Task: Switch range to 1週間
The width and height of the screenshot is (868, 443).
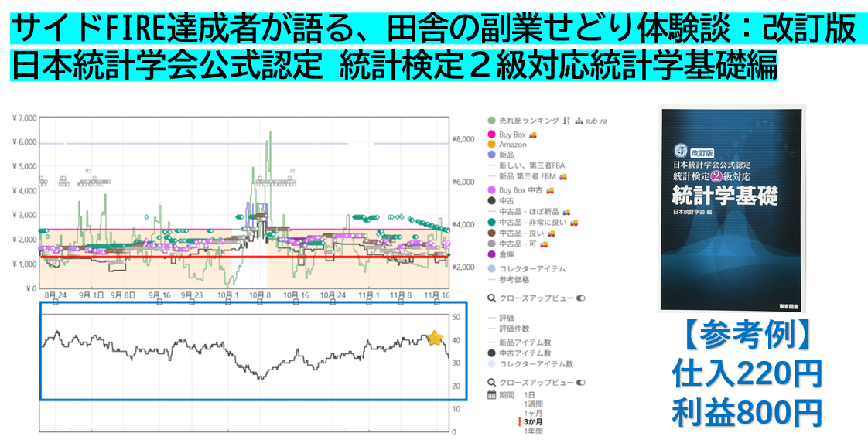Action: [x=533, y=404]
